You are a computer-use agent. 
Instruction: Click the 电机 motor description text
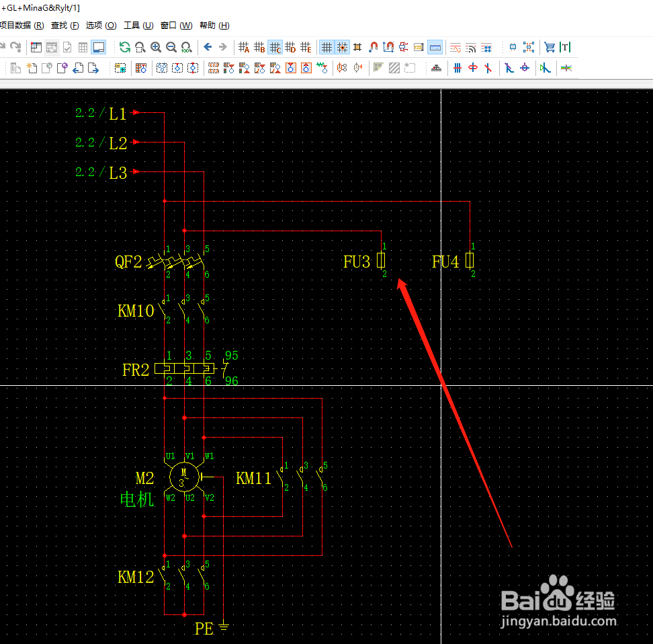137,499
